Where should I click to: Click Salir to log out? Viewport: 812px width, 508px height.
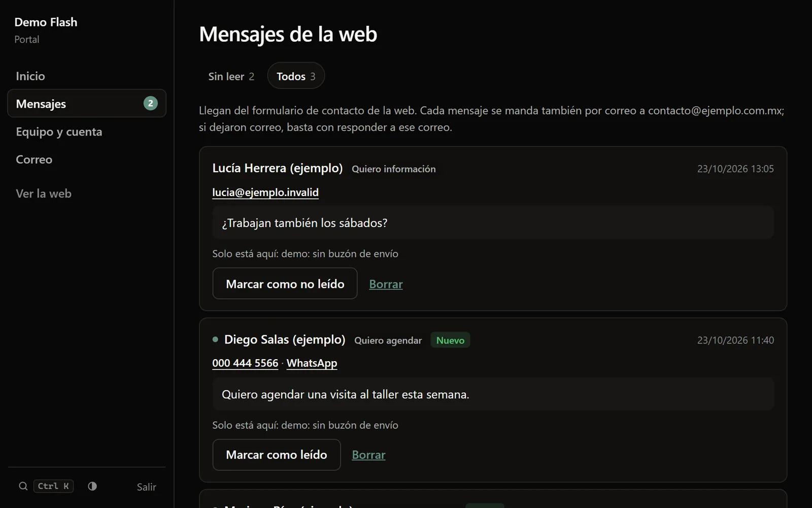coord(146,487)
